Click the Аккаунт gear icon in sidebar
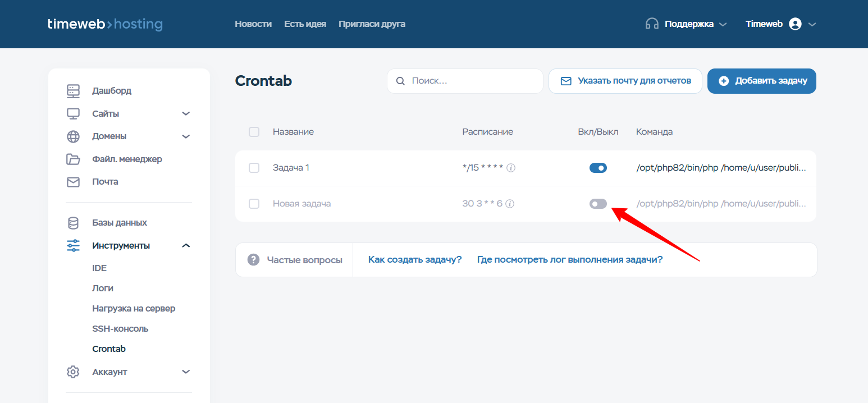The image size is (868, 403). coord(73,372)
